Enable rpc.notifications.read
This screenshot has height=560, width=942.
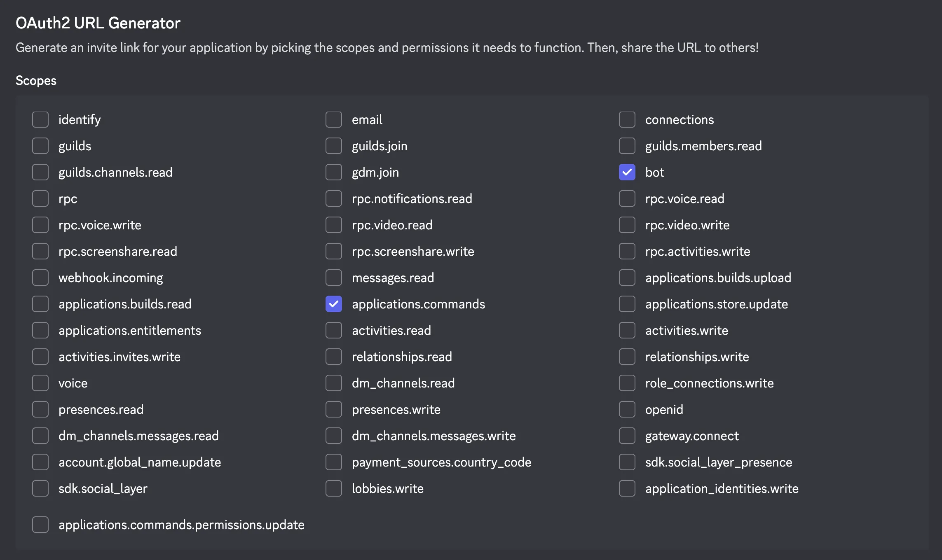coord(334,198)
